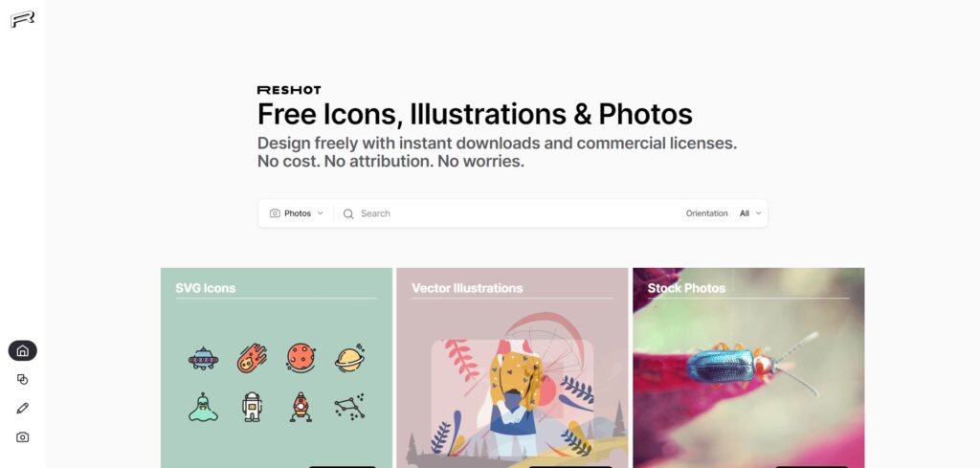Open the Photos section from the camera icon

(x=23, y=436)
